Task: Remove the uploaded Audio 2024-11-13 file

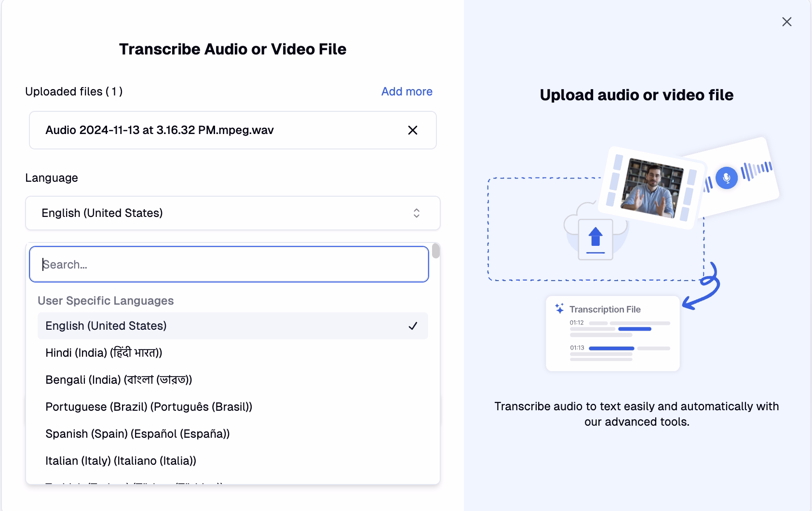Action: 412,130
